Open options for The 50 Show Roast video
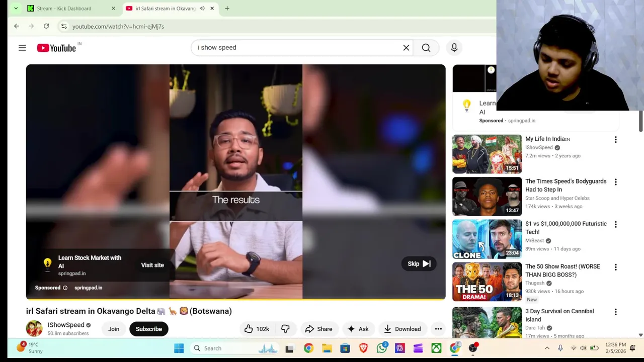The image size is (644, 362). click(x=615, y=267)
